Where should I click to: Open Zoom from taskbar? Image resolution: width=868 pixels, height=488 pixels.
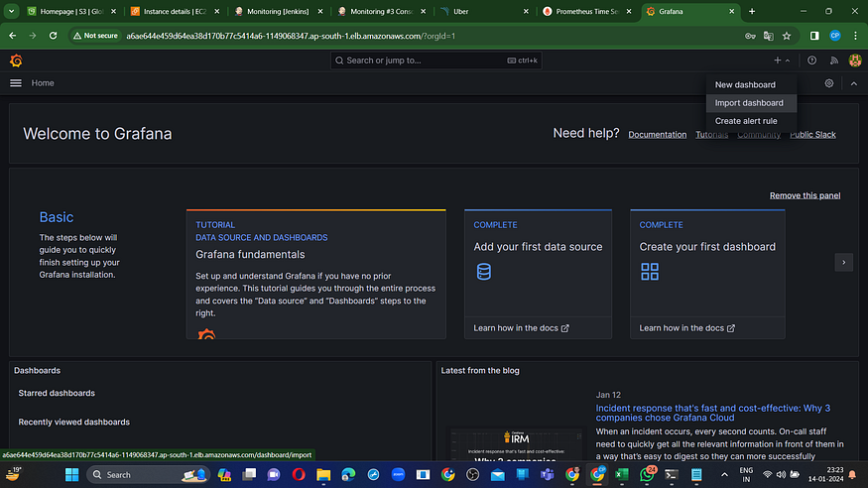pyautogui.click(x=398, y=475)
